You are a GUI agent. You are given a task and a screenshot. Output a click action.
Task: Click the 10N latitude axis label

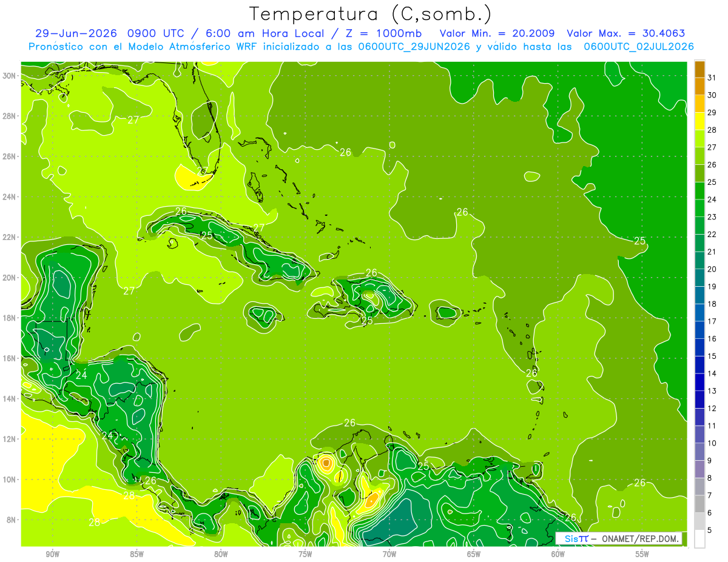[9, 480]
